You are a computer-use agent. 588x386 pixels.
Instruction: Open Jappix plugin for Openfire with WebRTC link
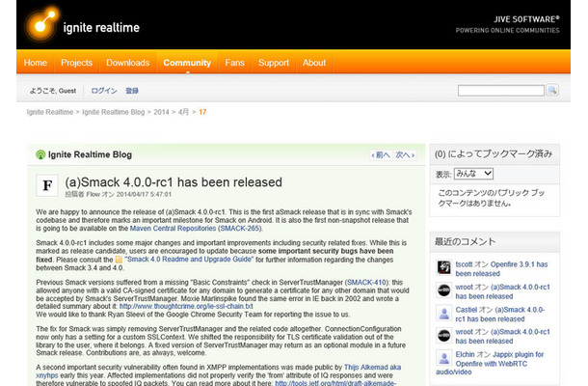tap(490, 363)
